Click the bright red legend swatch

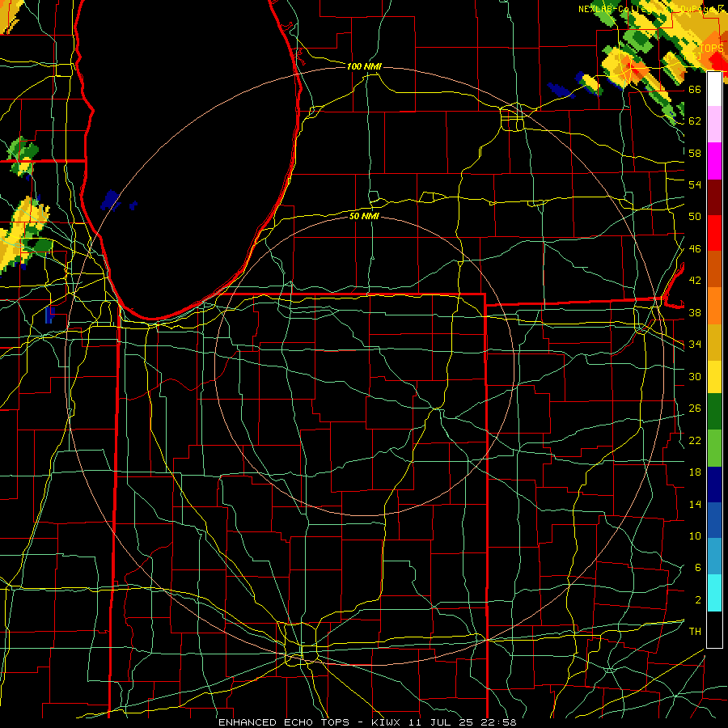(714, 233)
